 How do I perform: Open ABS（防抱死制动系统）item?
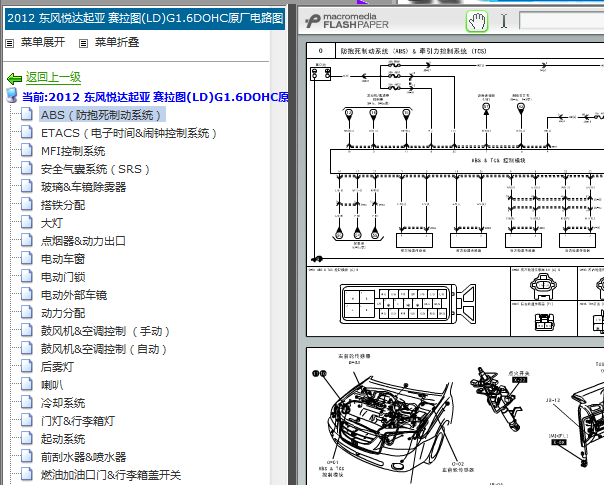[x=102, y=115]
